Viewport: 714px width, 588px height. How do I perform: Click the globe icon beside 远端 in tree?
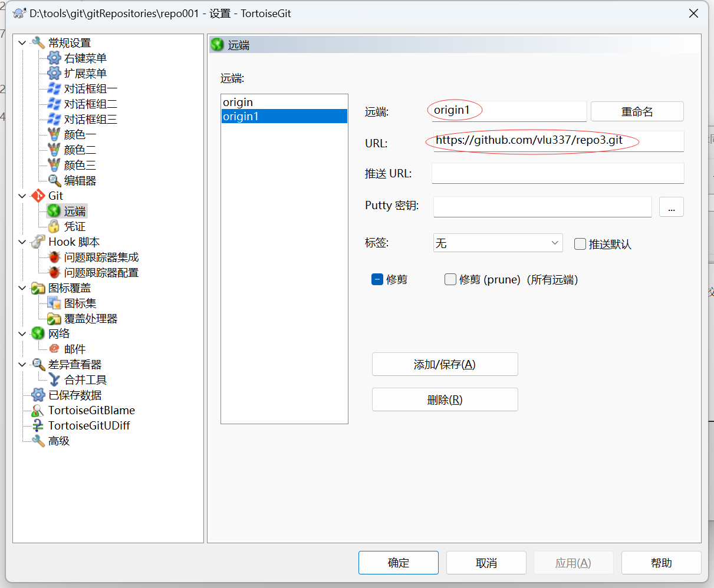pos(54,211)
